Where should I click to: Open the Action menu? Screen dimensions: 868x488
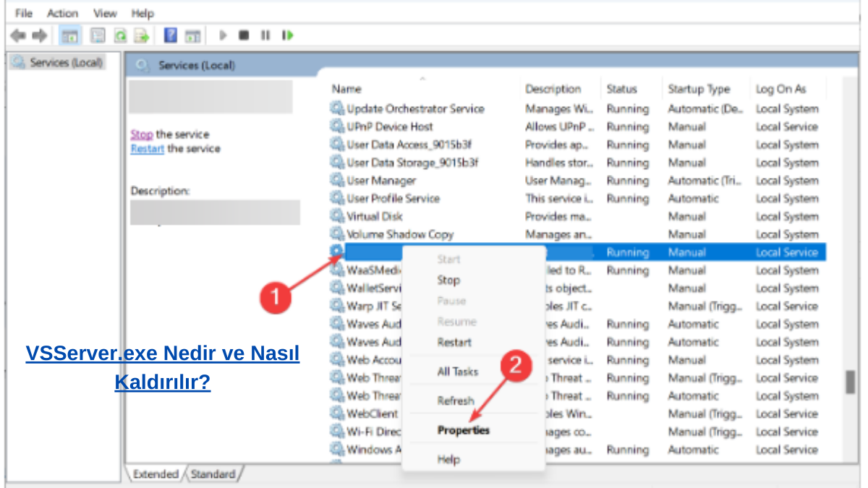pyautogui.click(x=62, y=13)
